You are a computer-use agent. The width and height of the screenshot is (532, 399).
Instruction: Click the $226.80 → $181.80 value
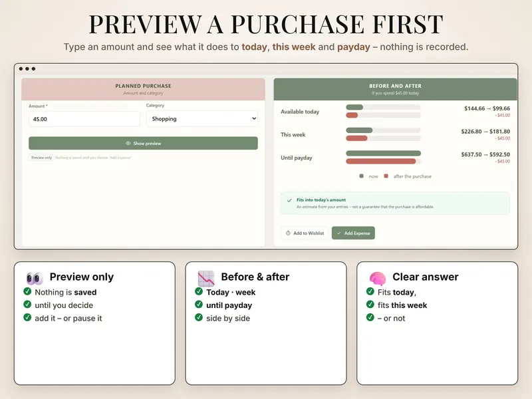tap(485, 132)
